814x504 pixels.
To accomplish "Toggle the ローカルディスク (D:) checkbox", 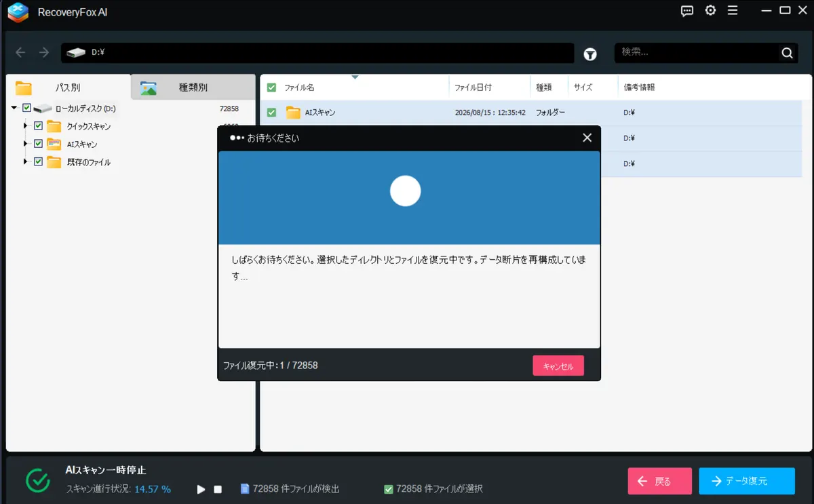I will click(x=27, y=108).
